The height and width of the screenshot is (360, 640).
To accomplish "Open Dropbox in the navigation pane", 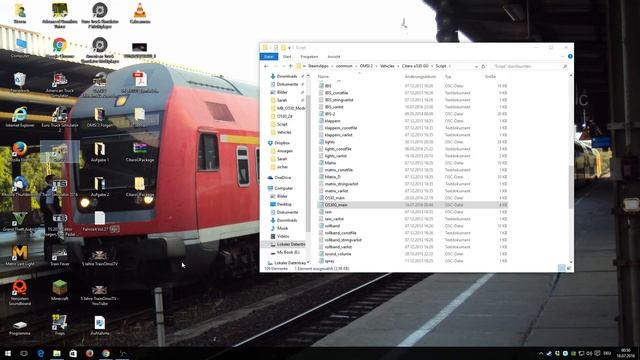I will [x=282, y=143].
